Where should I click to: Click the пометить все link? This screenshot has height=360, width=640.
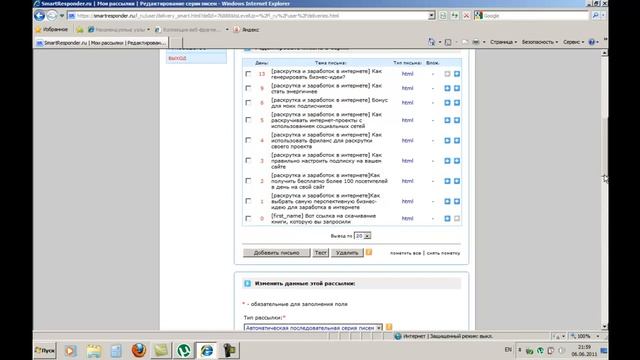(x=405, y=253)
